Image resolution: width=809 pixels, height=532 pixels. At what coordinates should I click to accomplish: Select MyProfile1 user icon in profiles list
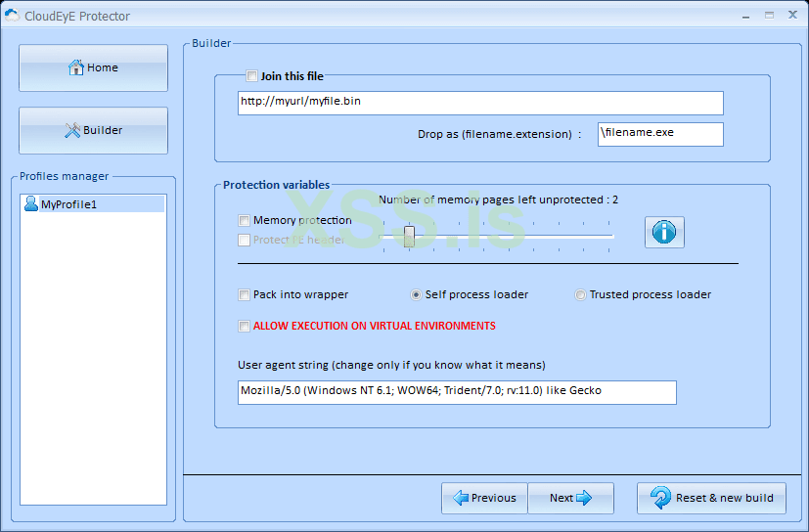point(31,203)
